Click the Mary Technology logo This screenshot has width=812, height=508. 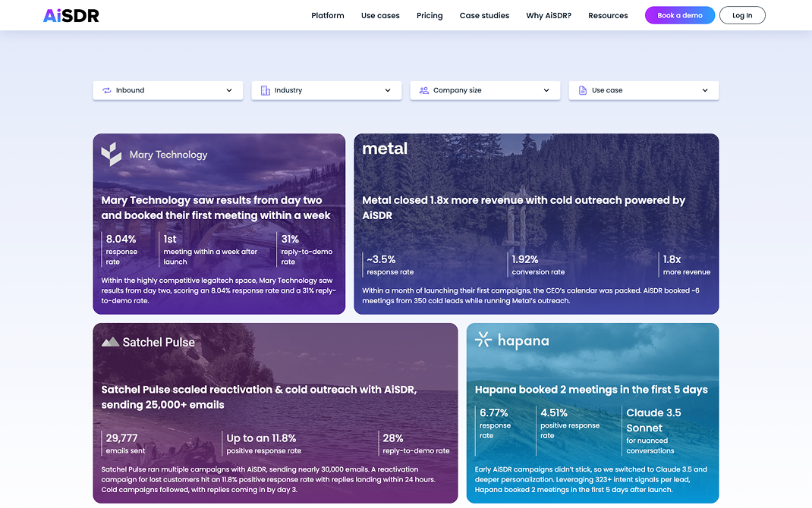(155, 155)
